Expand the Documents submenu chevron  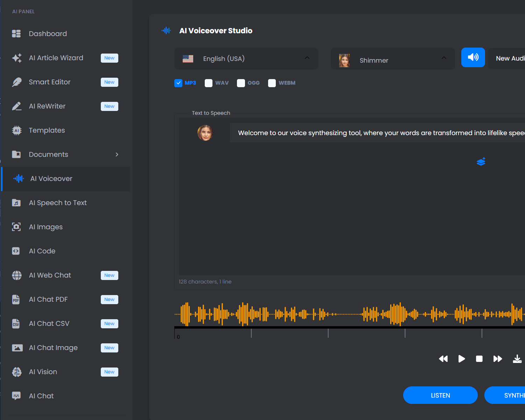pos(117,154)
